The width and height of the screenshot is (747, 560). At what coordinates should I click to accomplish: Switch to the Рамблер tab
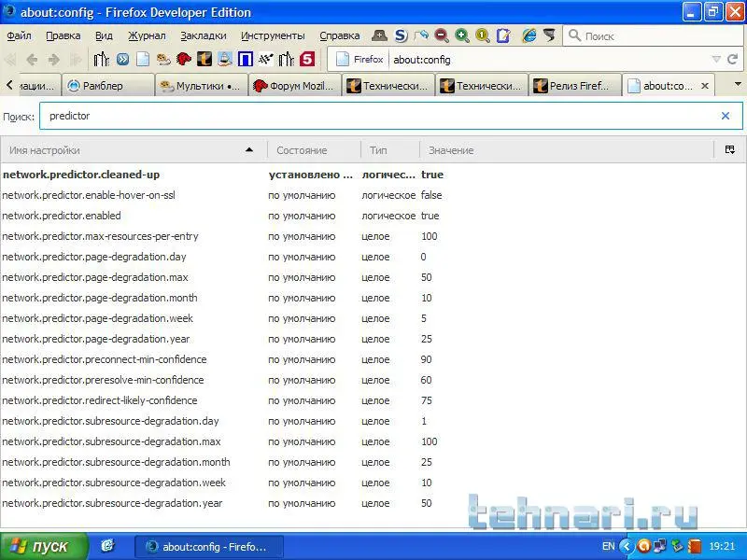pos(107,86)
